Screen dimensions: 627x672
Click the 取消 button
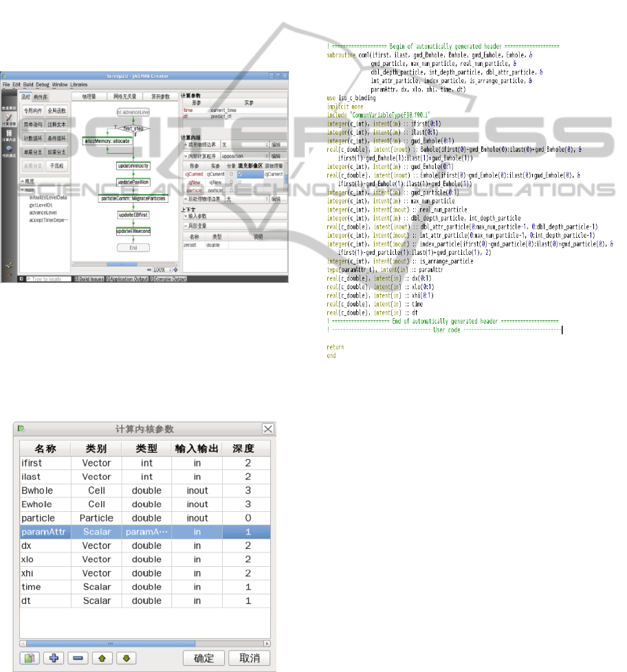(250, 658)
